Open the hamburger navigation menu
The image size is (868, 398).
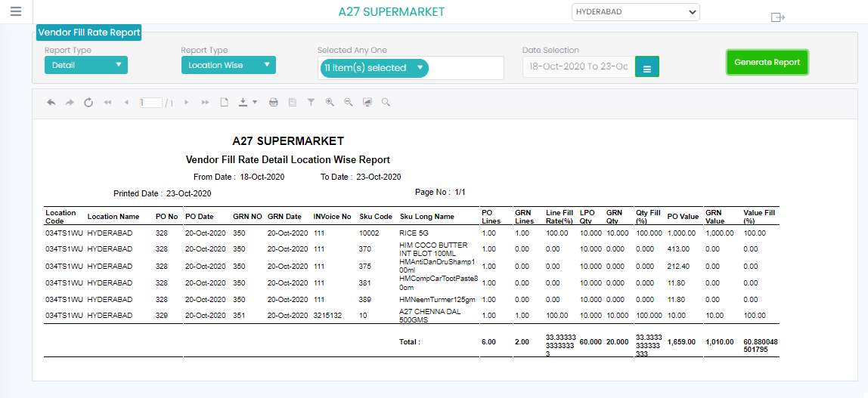(16, 11)
